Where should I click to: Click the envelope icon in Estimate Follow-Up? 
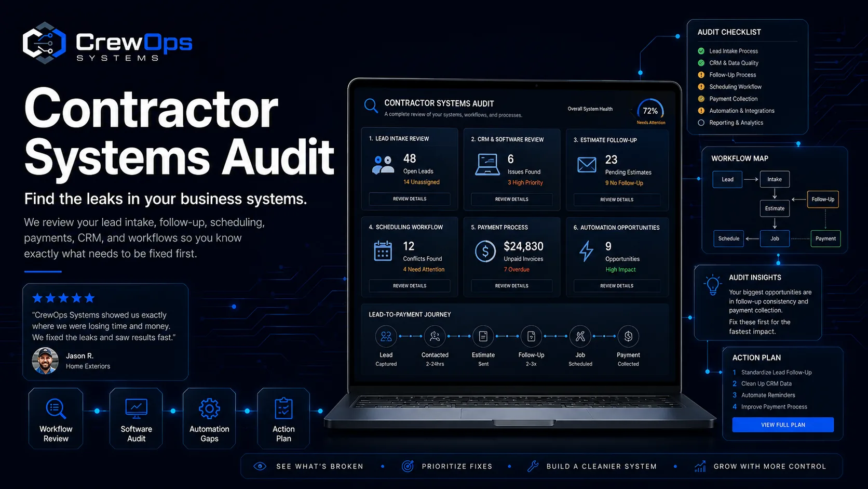click(x=587, y=165)
